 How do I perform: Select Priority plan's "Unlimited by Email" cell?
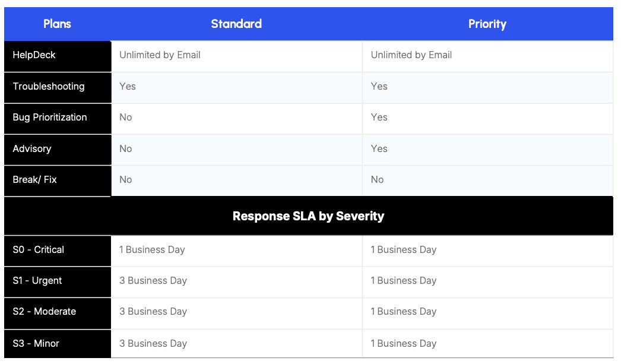411,55
